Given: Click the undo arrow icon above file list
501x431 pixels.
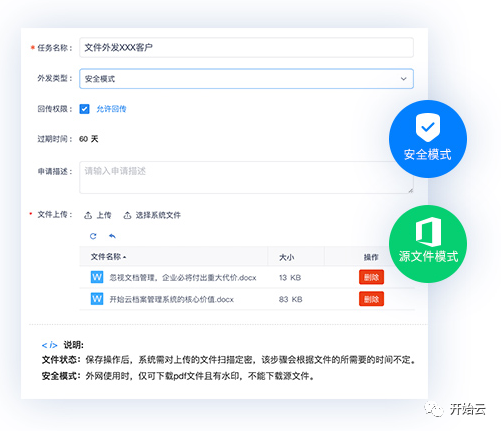Looking at the screenshot, I should click(112, 236).
